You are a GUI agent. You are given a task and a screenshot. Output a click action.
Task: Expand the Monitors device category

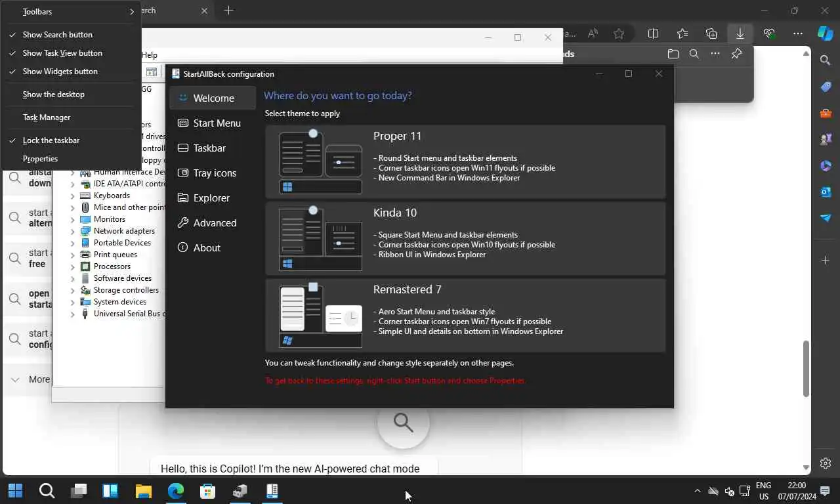click(73, 219)
